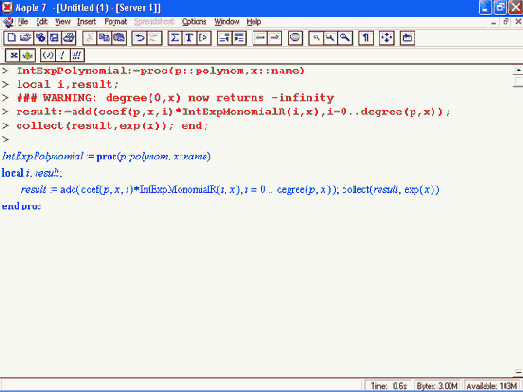Toggle non-printing characters with the pilcrow icon

point(366,38)
